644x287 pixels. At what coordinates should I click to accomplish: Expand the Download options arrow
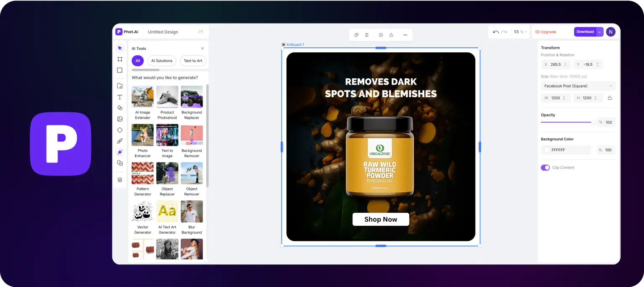click(600, 32)
